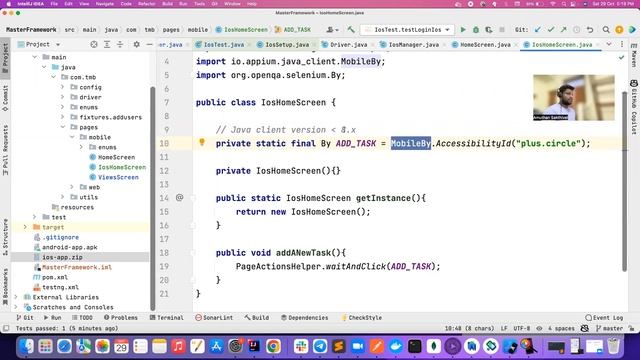
Task: Select android-app.apk file
Action: 69,247
